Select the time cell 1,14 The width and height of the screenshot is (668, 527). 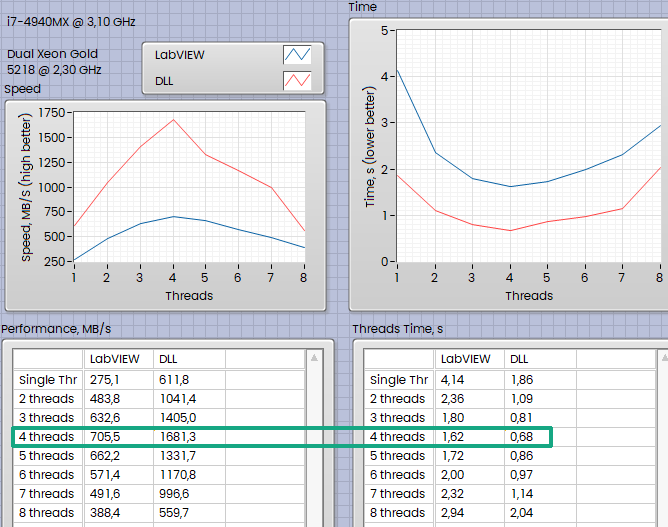click(540, 494)
